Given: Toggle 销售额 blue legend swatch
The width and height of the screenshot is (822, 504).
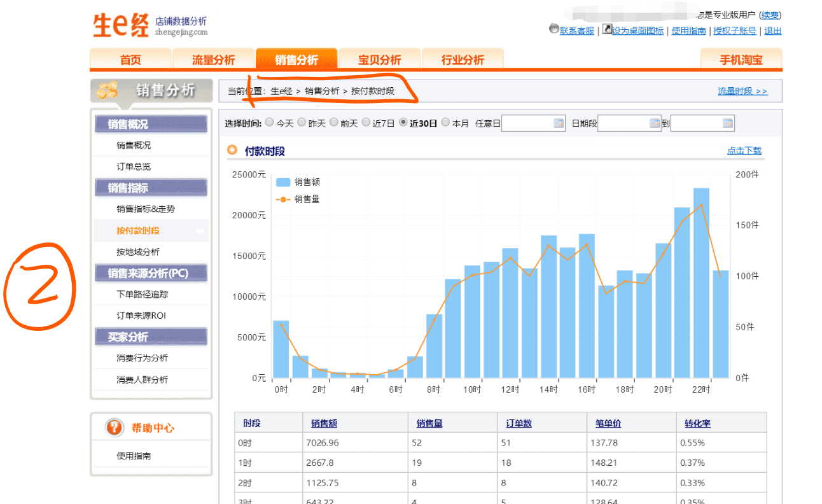Looking at the screenshot, I should 282,182.
